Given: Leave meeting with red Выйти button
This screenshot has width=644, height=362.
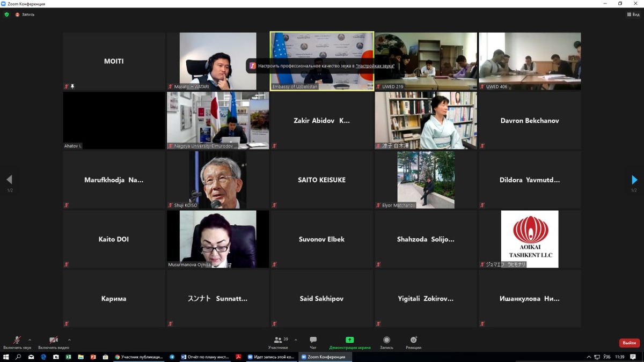Looking at the screenshot, I should point(629,343).
